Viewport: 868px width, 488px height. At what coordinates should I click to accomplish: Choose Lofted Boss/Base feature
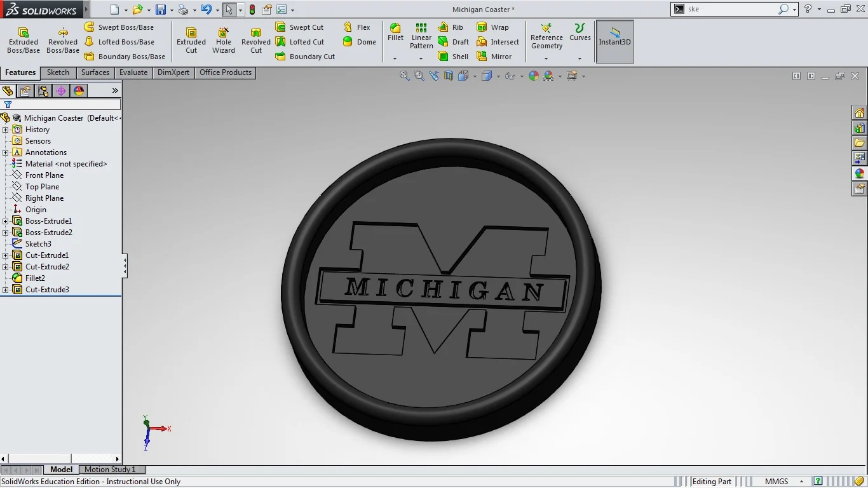pos(119,42)
